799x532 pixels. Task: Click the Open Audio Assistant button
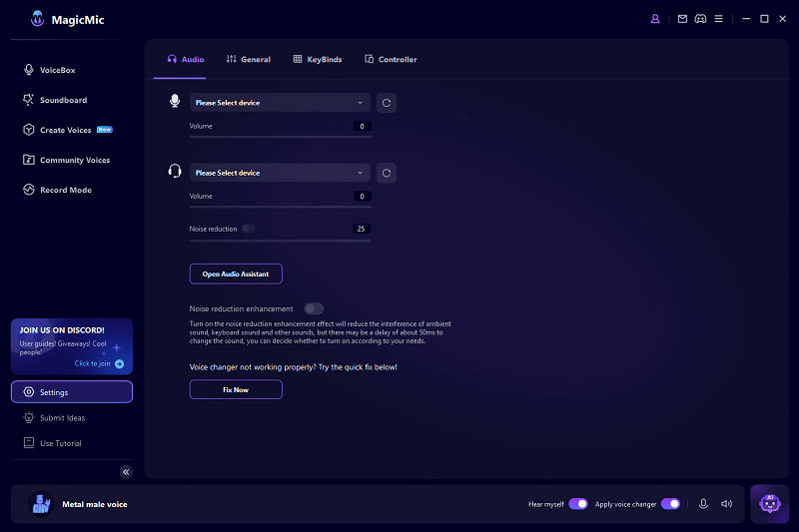(x=236, y=273)
